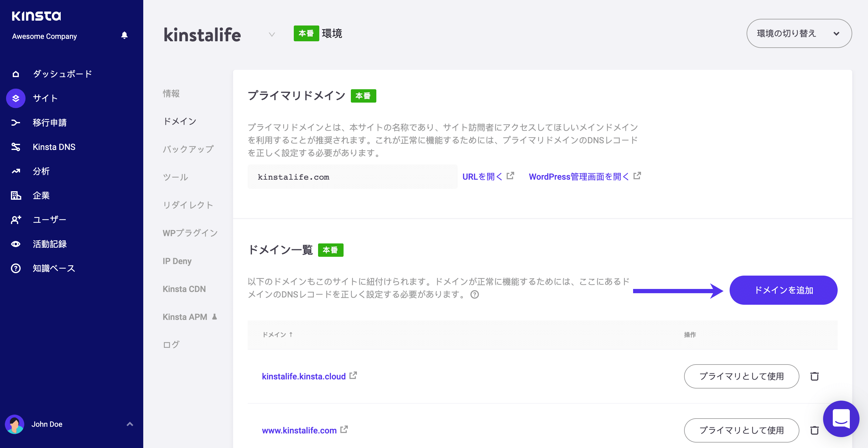Screen dimensions: 868x448
Task: Click John Doe avatar
Action: [x=15, y=424]
